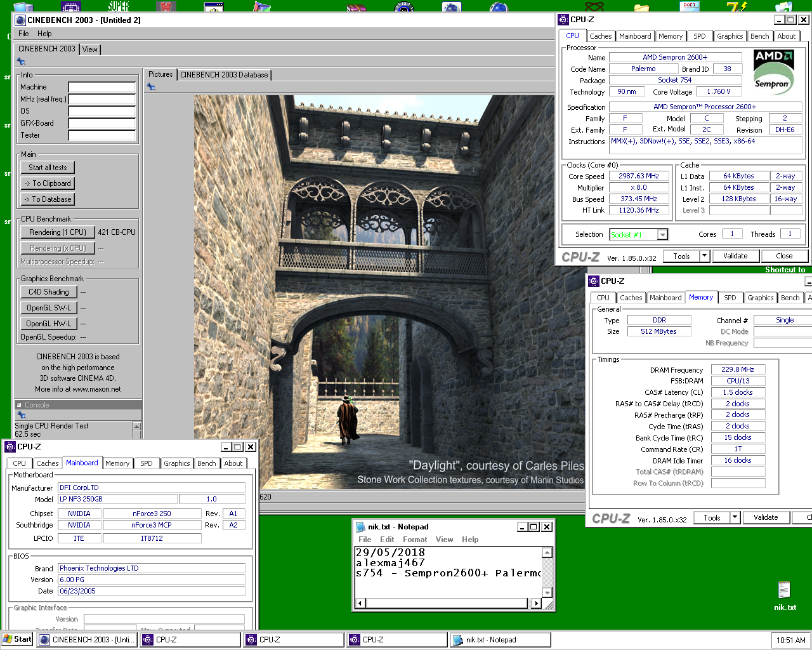Click Validate in the top CPU-Z window
Image resolution: width=812 pixels, height=650 pixels.
[735, 256]
